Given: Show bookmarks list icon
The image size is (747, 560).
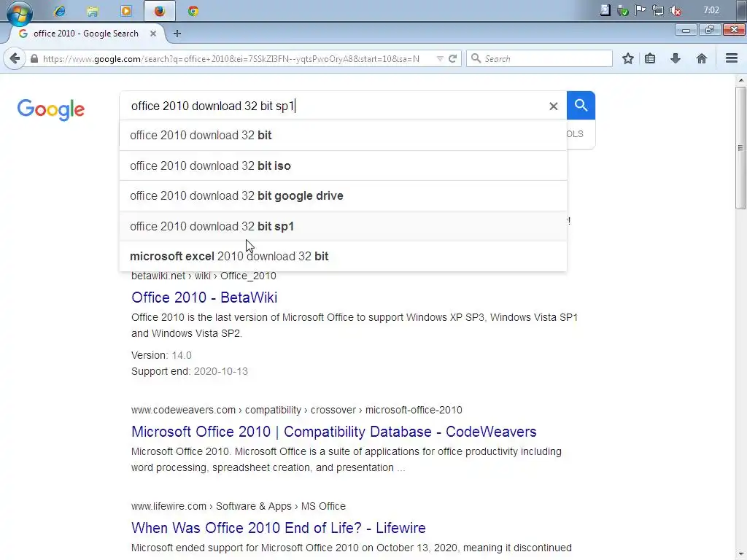Looking at the screenshot, I should (x=650, y=58).
